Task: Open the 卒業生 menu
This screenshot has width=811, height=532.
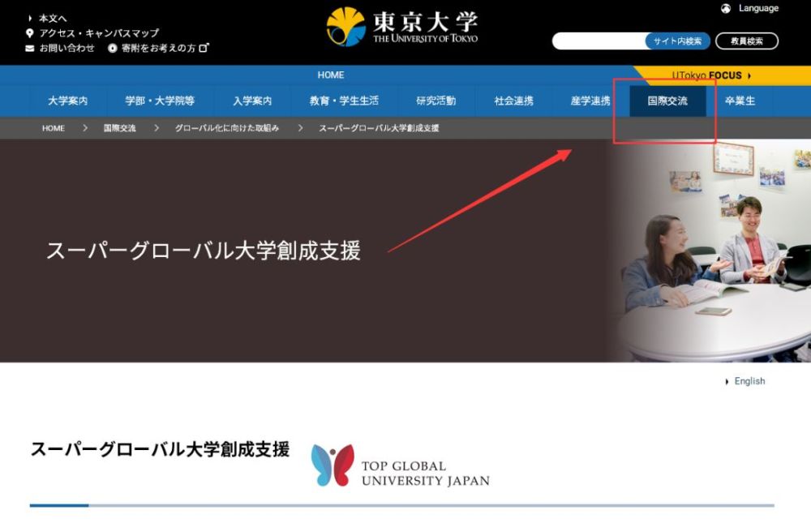Action: 740,101
